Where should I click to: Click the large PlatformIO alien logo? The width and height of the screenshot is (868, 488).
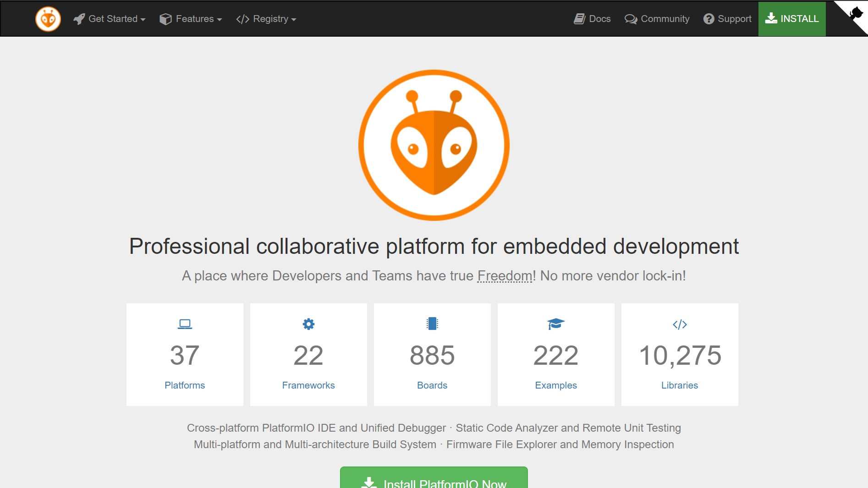tap(434, 145)
